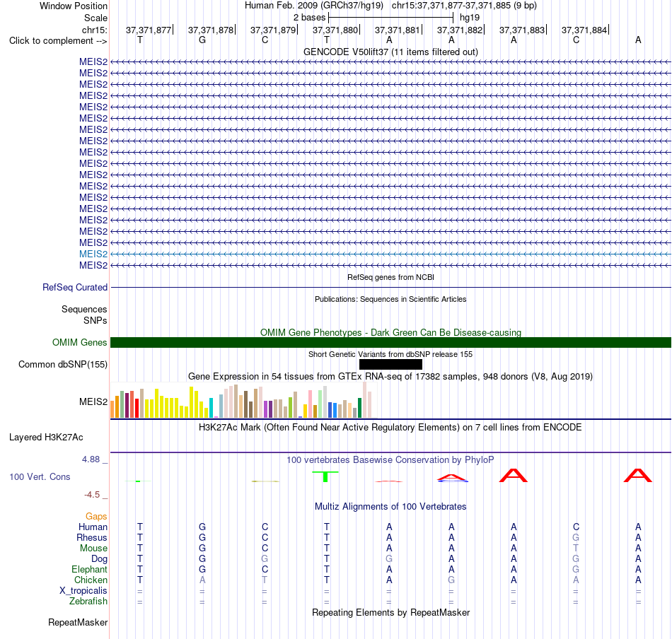This screenshot has height=639, width=672.
Task: Click the 'OMIM Gene Phenotypes' green title
Action: click(x=390, y=332)
